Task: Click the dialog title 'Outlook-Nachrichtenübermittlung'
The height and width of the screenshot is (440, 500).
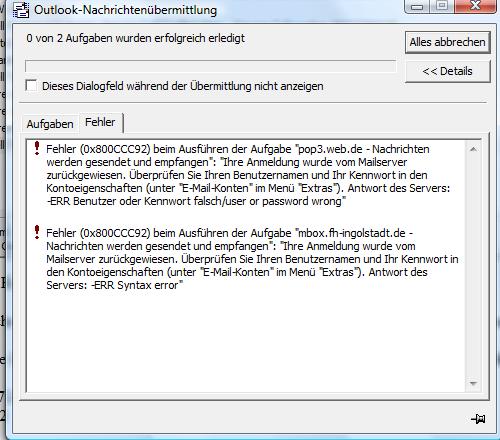Action: point(125,10)
